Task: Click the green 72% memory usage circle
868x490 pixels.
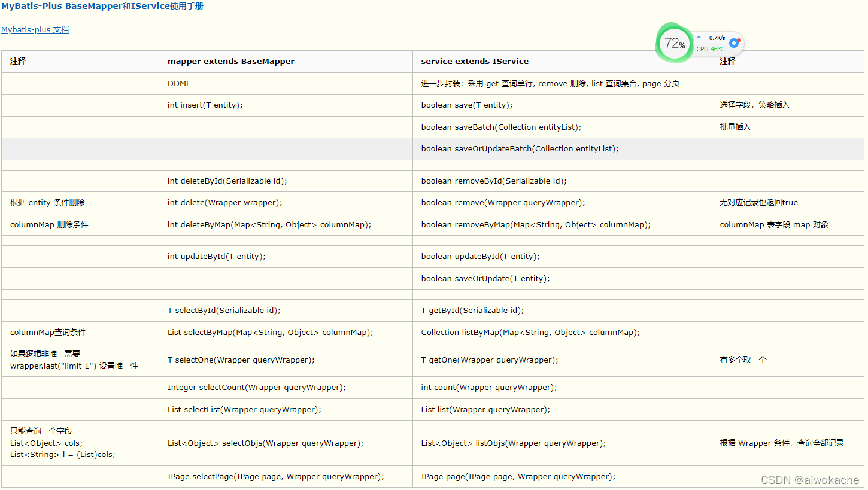Action: 674,43
